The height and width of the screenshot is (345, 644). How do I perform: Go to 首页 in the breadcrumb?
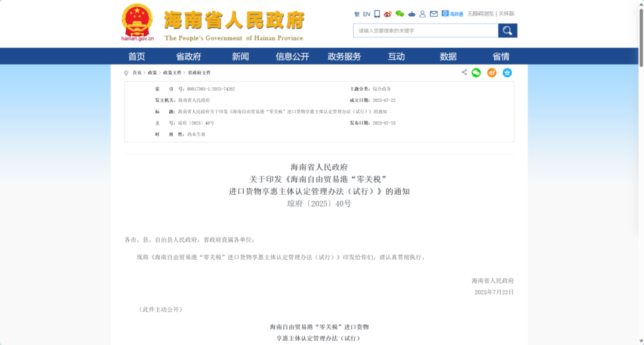pos(137,73)
